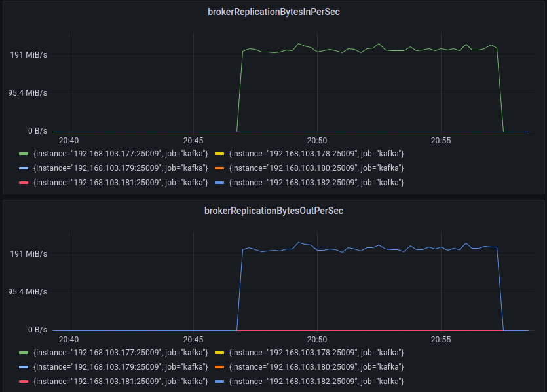Viewport: 547px width, 392px height.
Task: Click the red legend color swatch in BytesOut panel
Action: coord(23,382)
